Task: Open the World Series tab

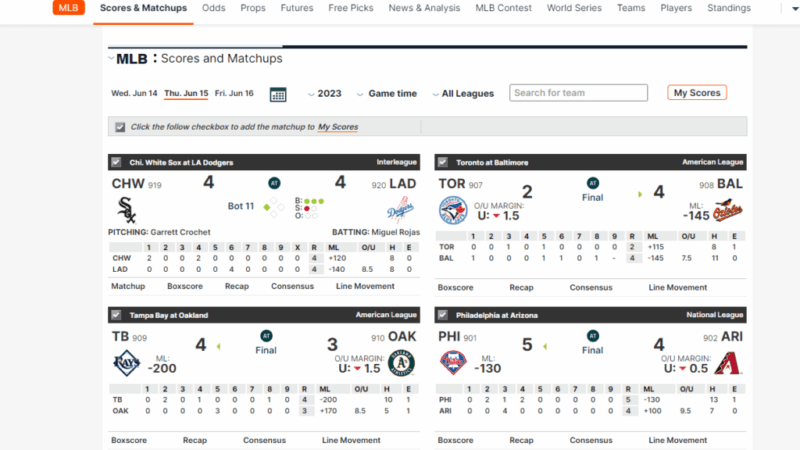Action: (x=574, y=8)
